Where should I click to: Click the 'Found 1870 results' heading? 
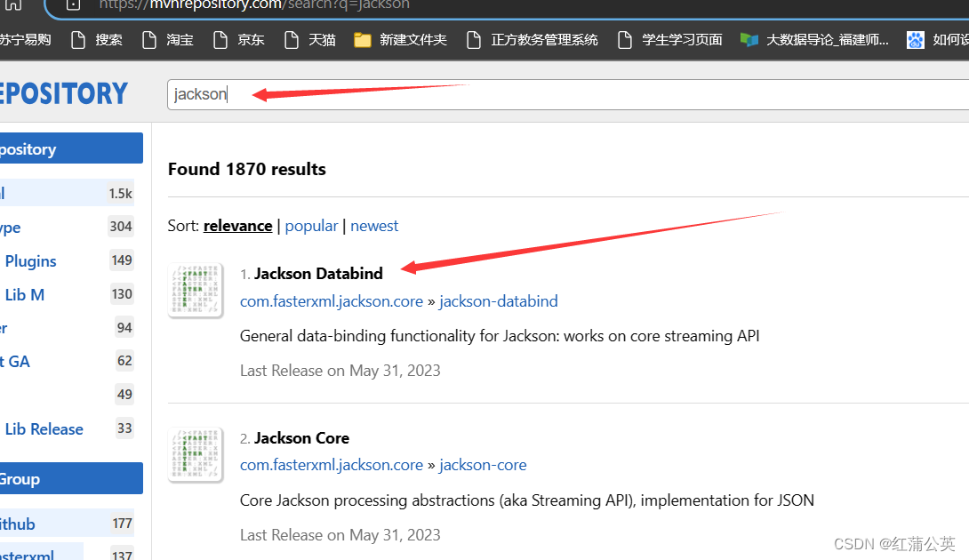[x=246, y=170]
